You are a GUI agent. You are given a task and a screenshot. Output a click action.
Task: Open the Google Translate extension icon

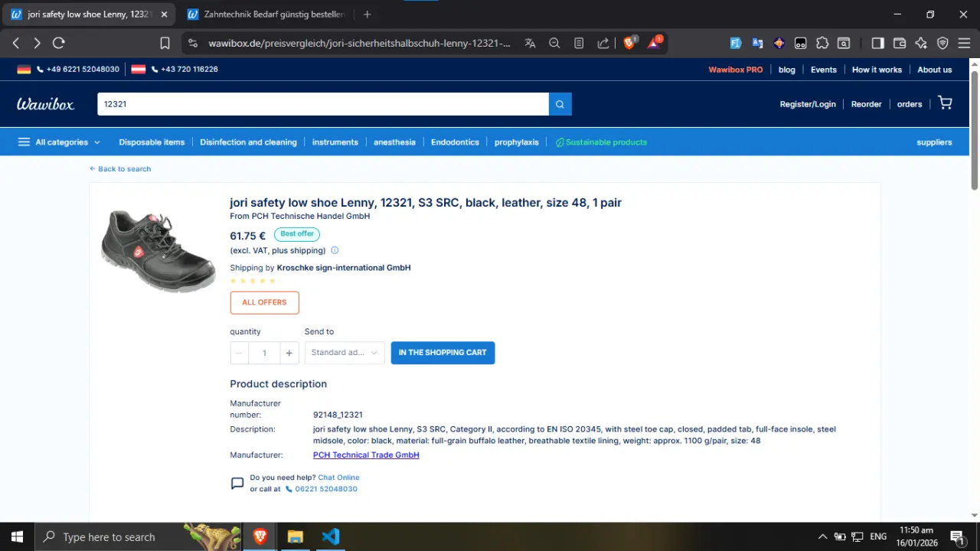pyautogui.click(x=757, y=44)
